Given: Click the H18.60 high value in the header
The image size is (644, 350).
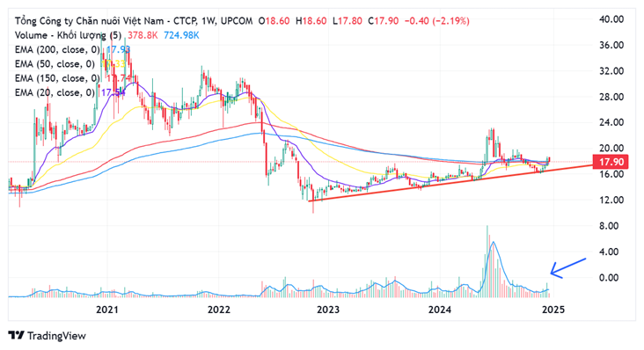Looking at the screenshot, I should pyautogui.click(x=311, y=21).
